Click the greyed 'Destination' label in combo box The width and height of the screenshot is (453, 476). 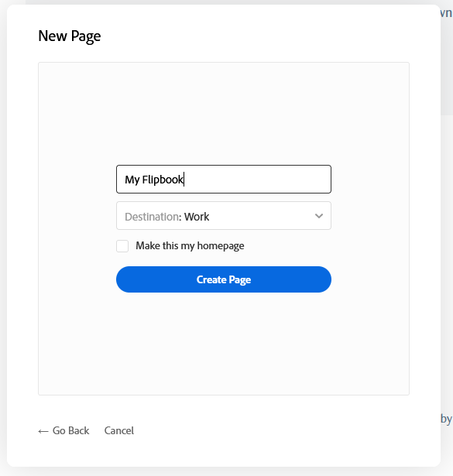pyautogui.click(x=152, y=217)
